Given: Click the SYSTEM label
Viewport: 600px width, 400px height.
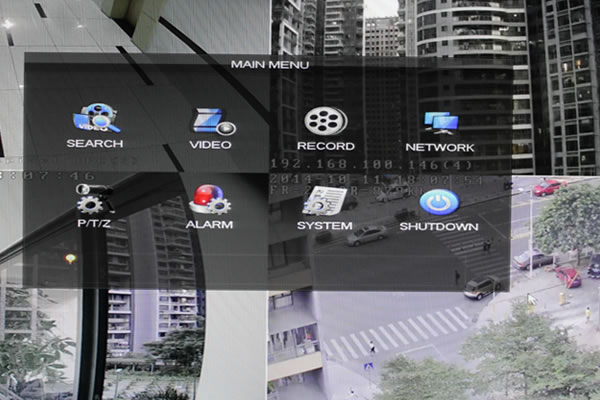Looking at the screenshot, I should point(324,226).
